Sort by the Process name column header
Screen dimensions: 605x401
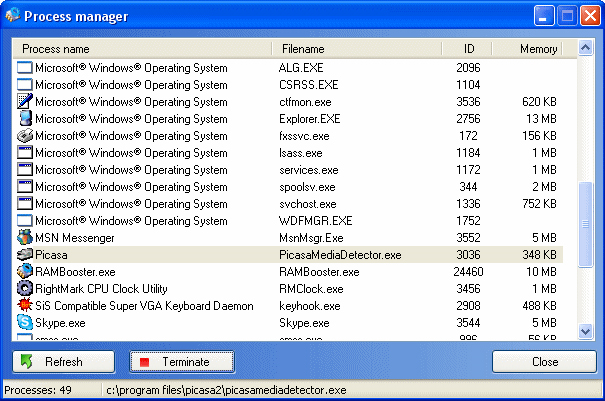coord(142,49)
